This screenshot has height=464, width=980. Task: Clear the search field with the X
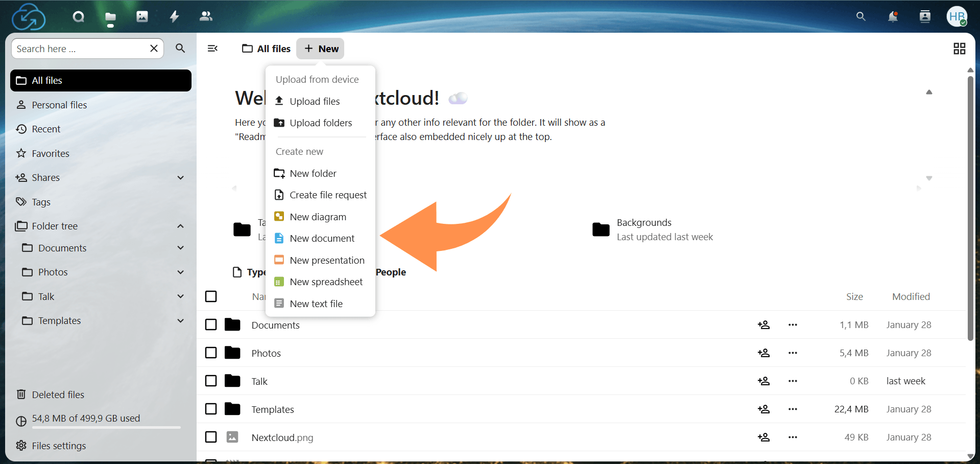(154, 48)
